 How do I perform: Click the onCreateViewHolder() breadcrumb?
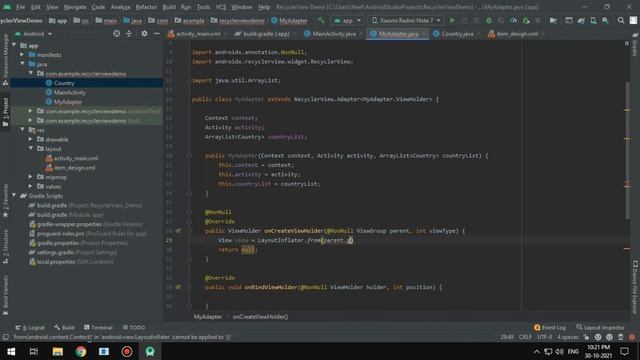pos(260,317)
